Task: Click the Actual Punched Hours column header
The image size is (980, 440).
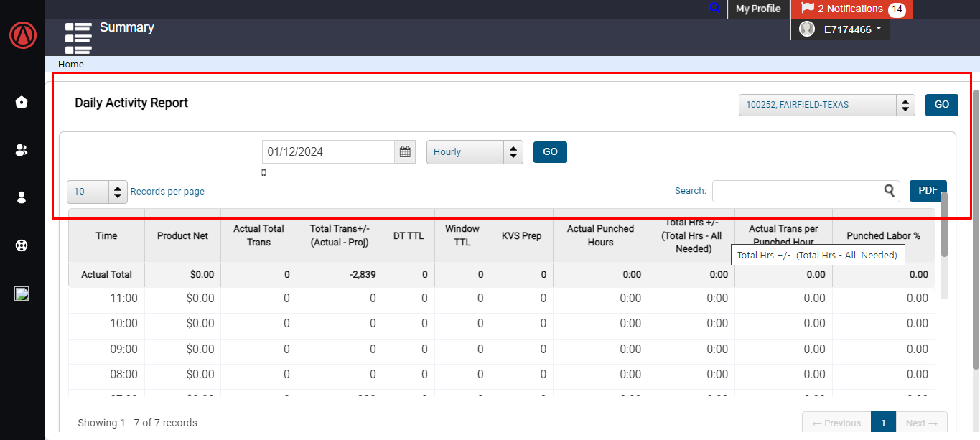Action: click(600, 235)
